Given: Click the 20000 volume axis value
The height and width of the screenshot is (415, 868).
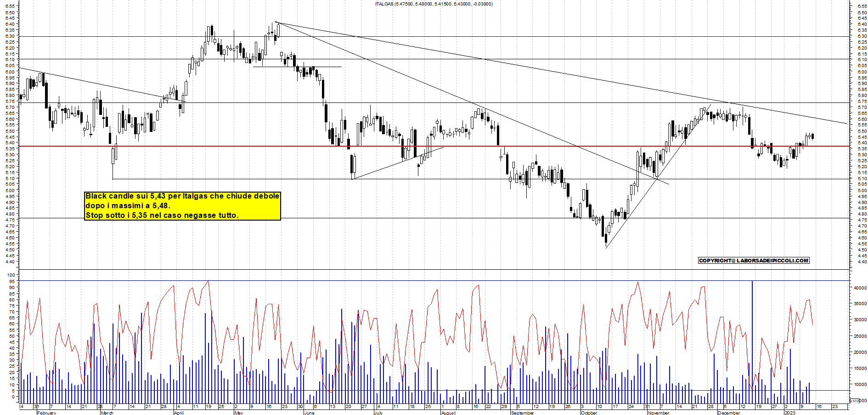Looking at the screenshot, I should pos(860,352).
